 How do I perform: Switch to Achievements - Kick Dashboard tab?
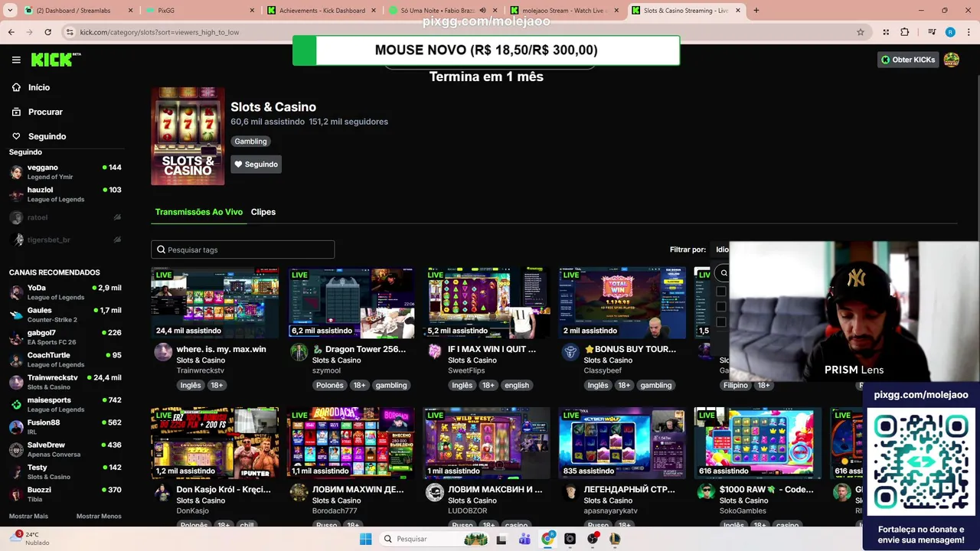click(322, 11)
